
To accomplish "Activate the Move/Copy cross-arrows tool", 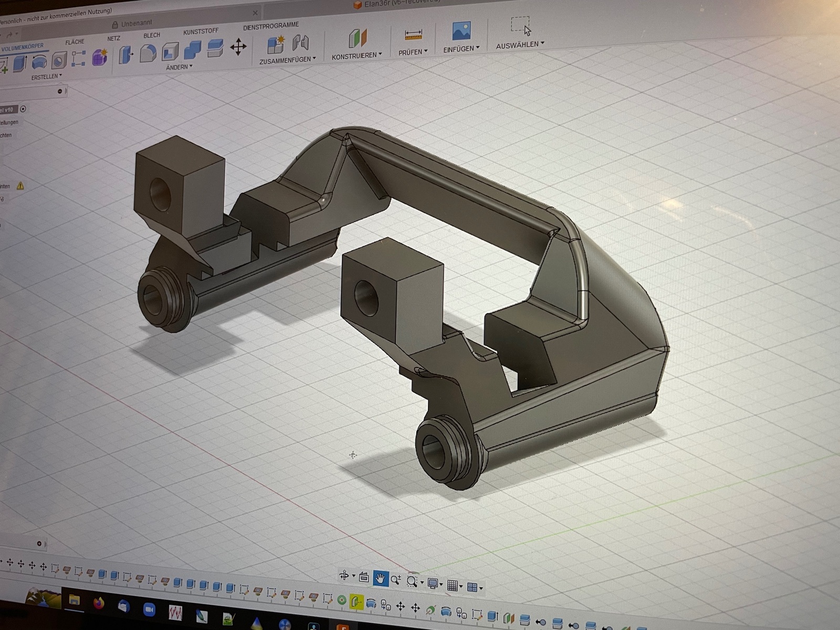I will pos(238,47).
